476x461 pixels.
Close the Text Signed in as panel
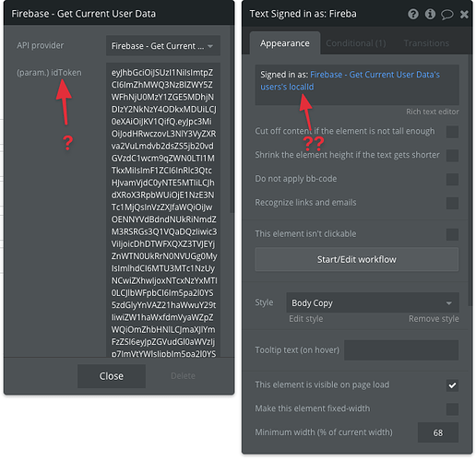point(464,15)
